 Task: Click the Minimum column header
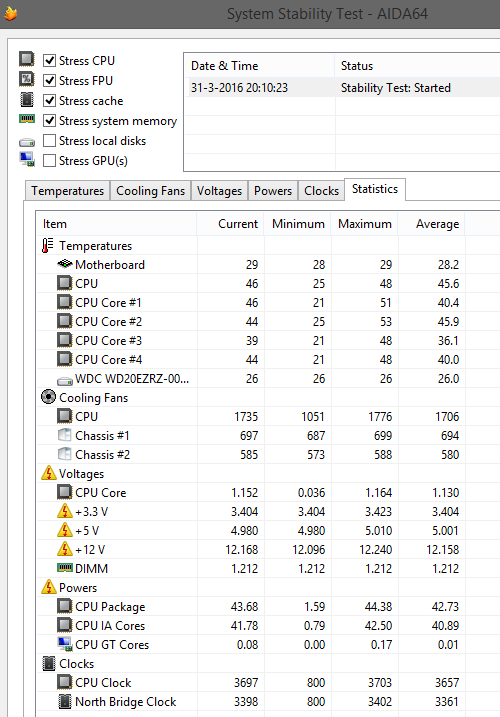pos(297,224)
